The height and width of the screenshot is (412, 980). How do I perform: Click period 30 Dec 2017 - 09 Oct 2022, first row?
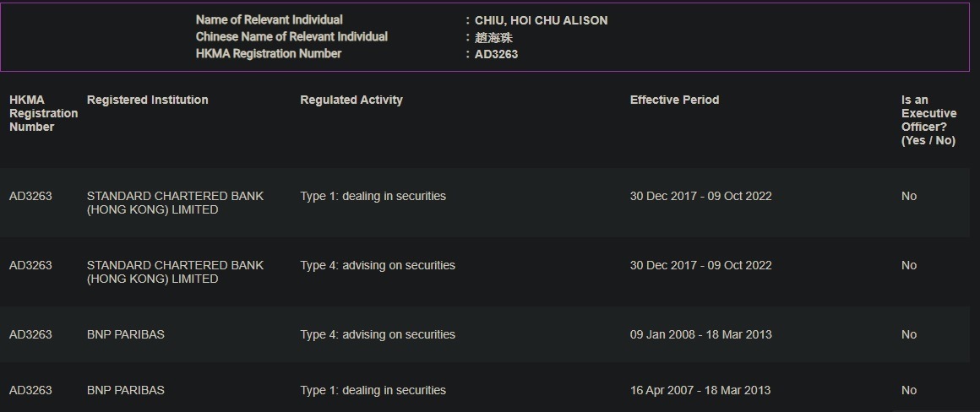tap(700, 196)
